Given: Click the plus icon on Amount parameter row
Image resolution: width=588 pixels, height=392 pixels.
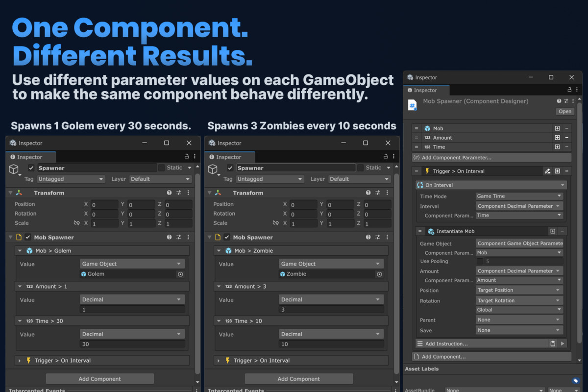Looking at the screenshot, I should tap(557, 138).
